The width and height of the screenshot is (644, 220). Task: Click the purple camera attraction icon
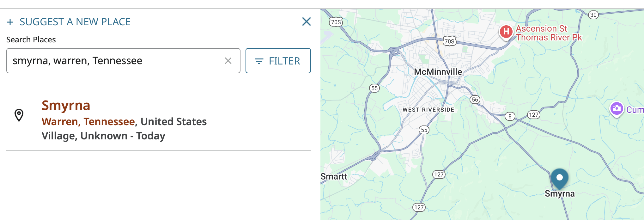[616, 109]
